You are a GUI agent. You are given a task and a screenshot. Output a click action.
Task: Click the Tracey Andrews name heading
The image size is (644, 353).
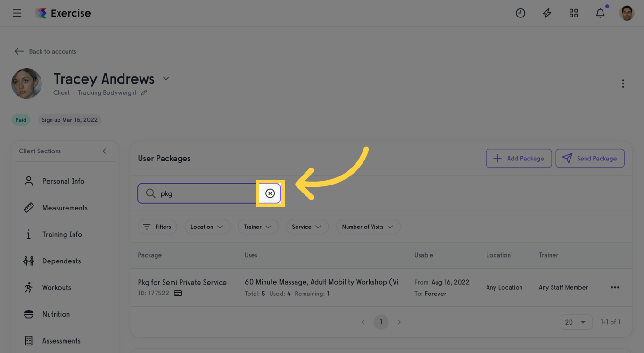click(104, 79)
